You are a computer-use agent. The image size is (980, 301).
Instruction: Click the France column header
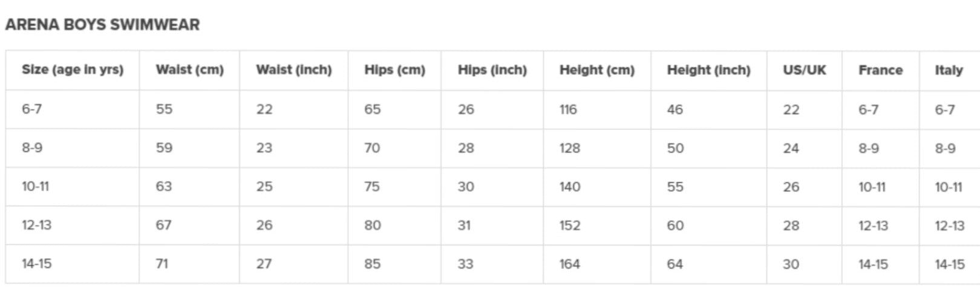pyautogui.click(x=880, y=70)
